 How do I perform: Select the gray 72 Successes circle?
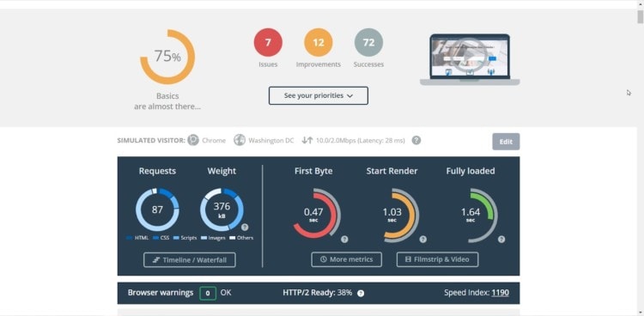[369, 42]
